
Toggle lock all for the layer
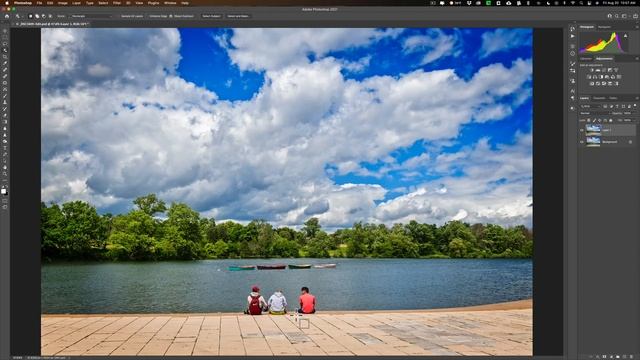pyautogui.click(x=610, y=120)
